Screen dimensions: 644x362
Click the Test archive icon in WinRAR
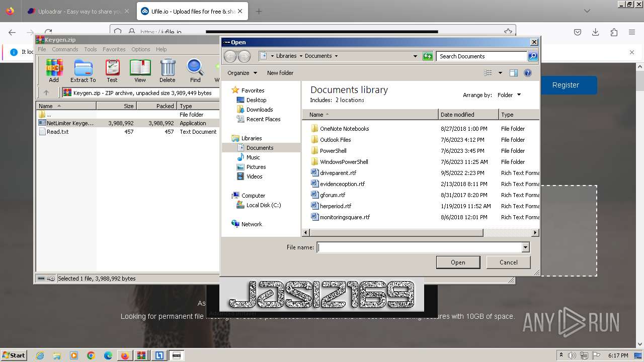[112, 71]
